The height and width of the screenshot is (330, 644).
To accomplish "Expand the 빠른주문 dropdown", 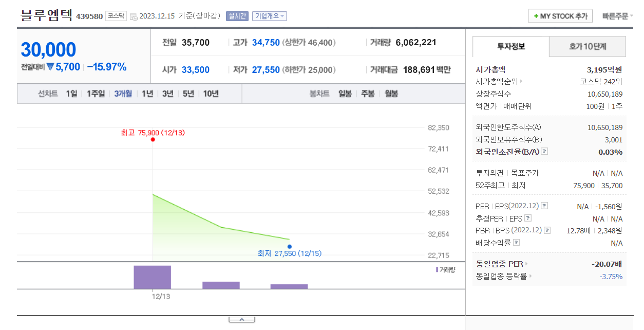I will click(x=617, y=16).
